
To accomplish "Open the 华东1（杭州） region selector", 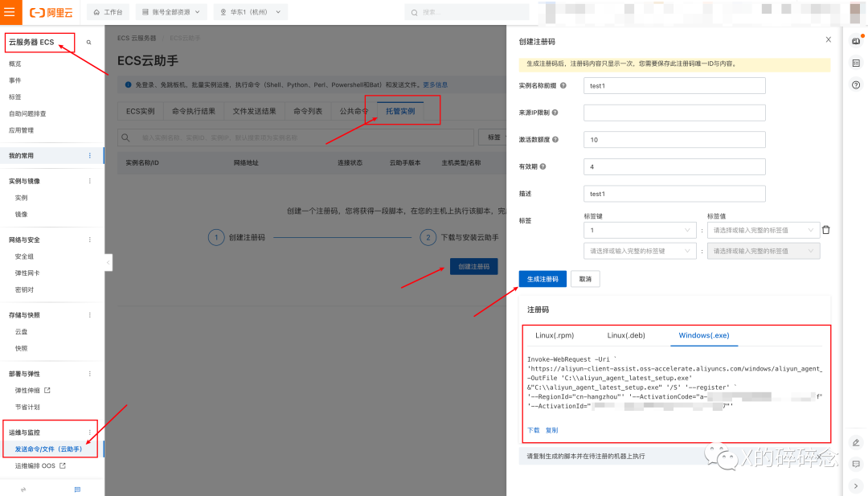I will [250, 12].
